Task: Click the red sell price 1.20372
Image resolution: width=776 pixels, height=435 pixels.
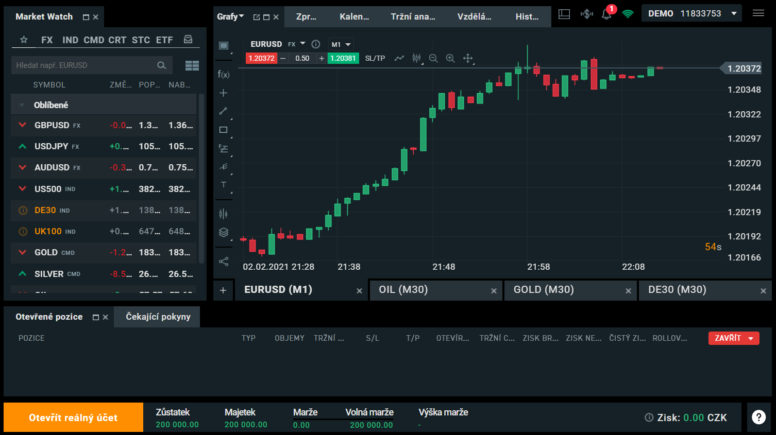Action: click(x=262, y=59)
